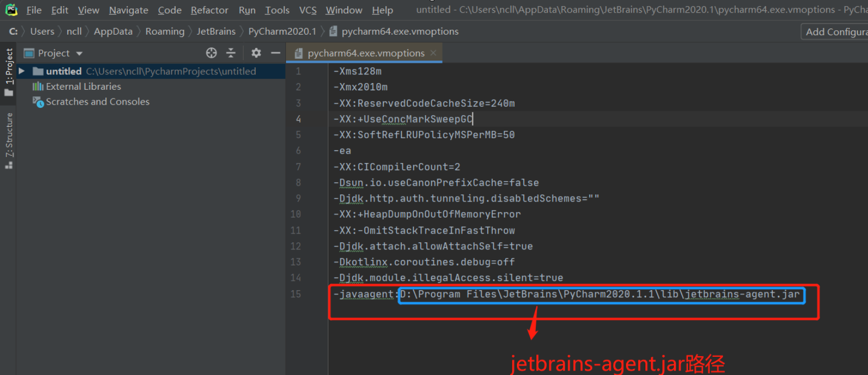Image resolution: width=868 pixels, height=375 pixels.
Task: Click the Roaming breadcrumb
Action: [165, 31]
